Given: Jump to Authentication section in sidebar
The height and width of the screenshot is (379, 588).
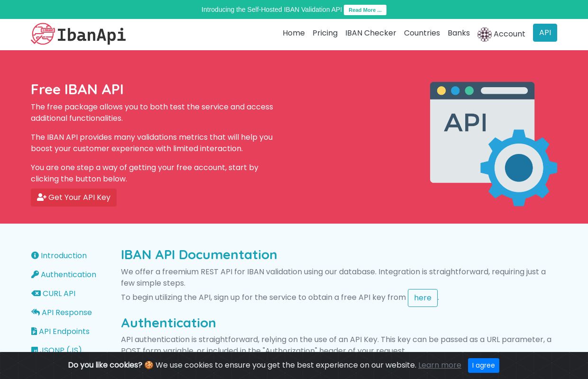Looking at the screenshot, I should tap(64, 274).
